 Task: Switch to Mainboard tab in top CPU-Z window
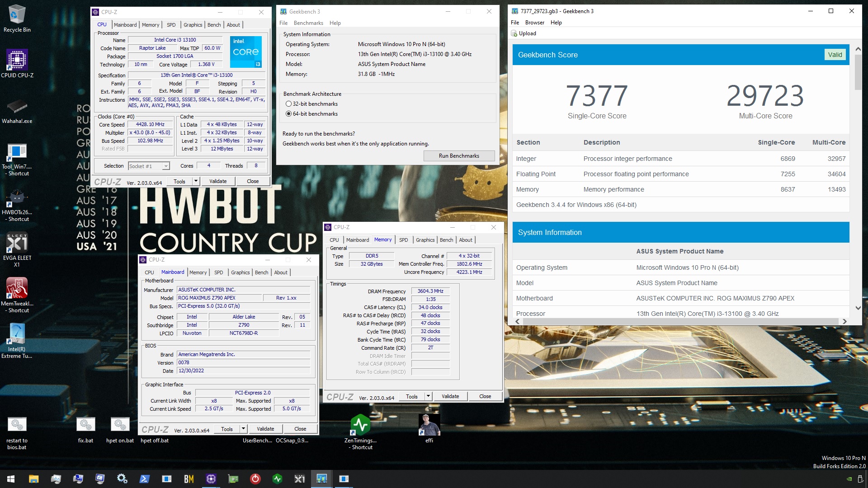point(125,25)
